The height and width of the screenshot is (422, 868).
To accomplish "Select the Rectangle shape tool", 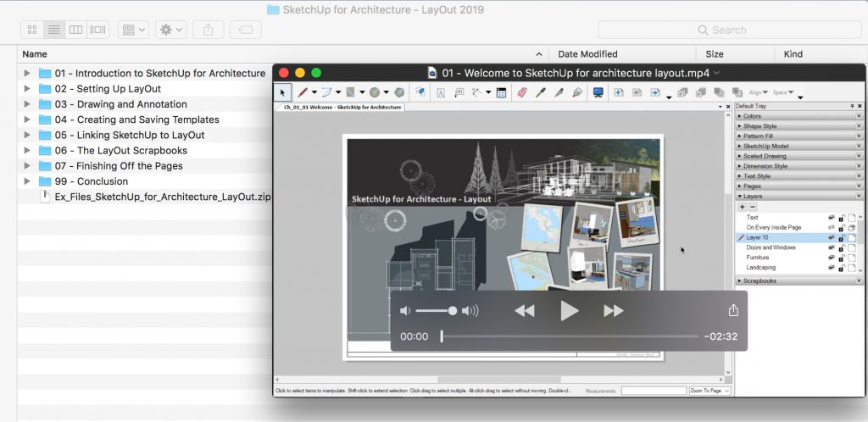I will pyautogui.click(x=350, y=92).
